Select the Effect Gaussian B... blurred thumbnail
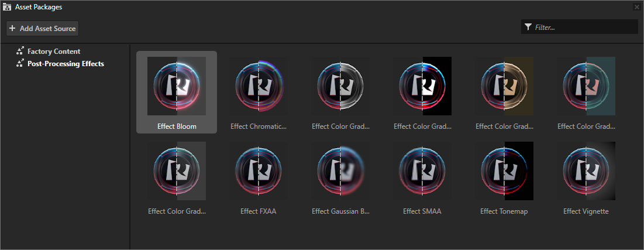This screenshot has height=250, width=644. (x=340, y=171)
